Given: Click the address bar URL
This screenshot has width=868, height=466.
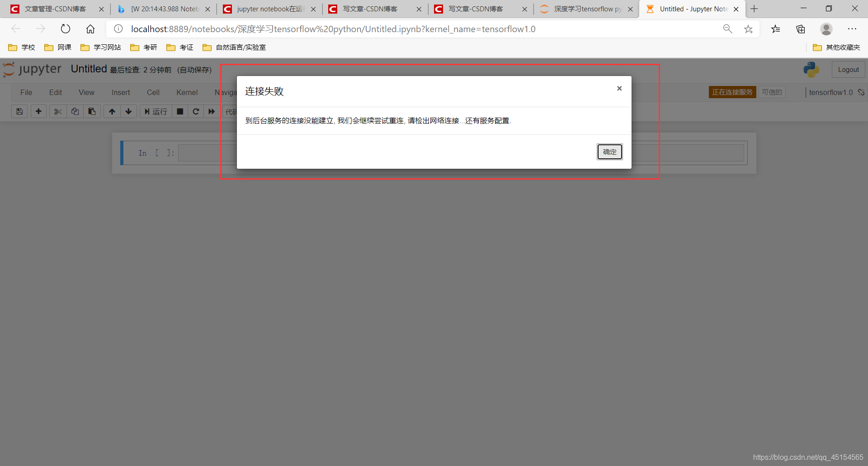Looking at the screenshot, I should point(333,29).
